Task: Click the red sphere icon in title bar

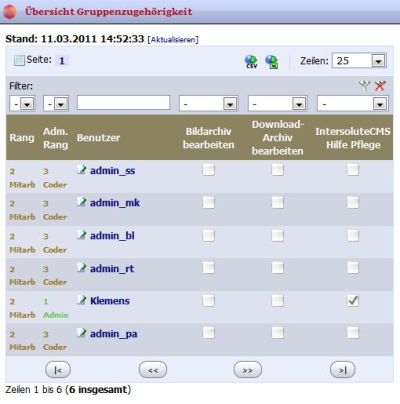Action: point(10,12)
